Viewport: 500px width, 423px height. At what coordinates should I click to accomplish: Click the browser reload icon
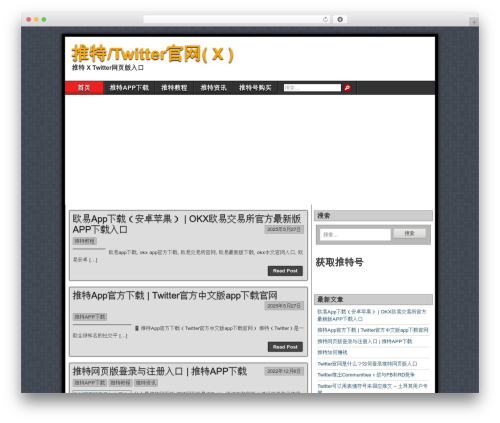coord(325,19)
